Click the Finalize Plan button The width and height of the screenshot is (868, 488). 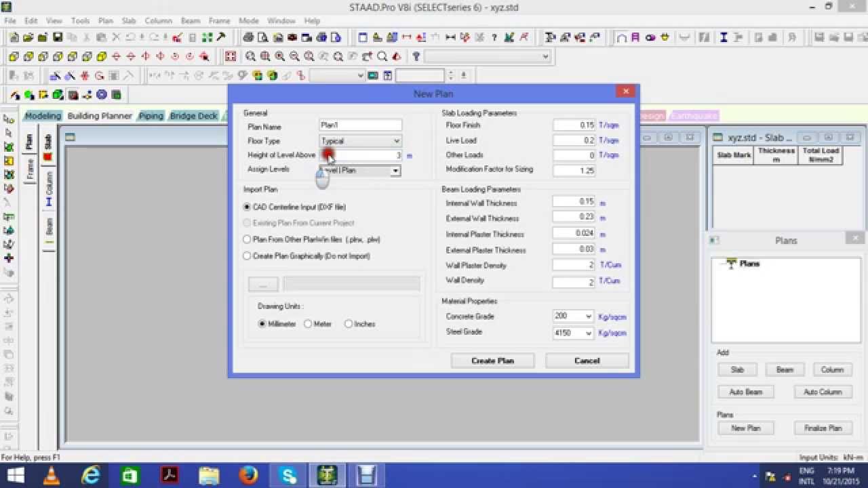(x=823, y=428)
